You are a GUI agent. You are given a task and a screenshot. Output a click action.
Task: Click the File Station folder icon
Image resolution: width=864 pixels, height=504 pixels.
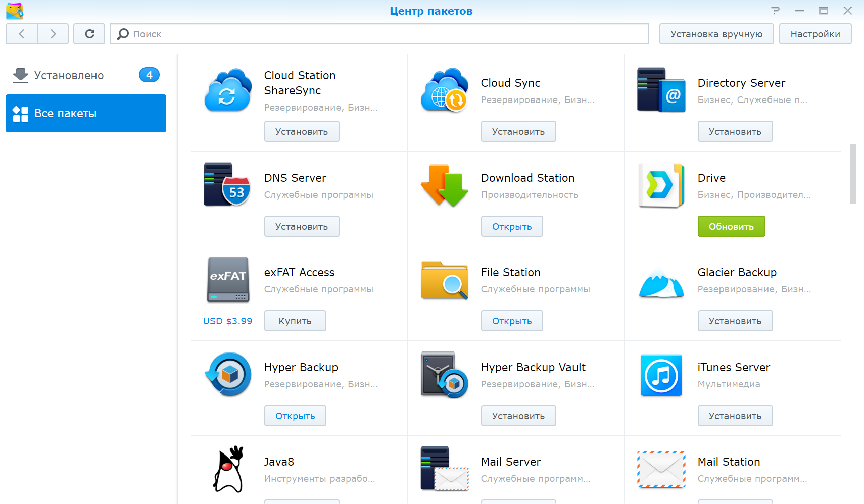(445, 280)
